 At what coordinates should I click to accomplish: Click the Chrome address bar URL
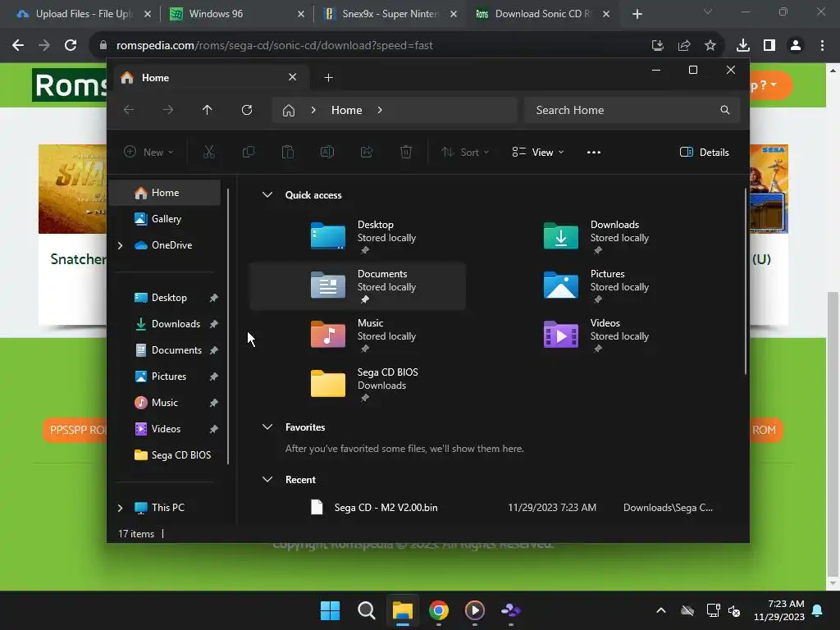tap(274, 46)
